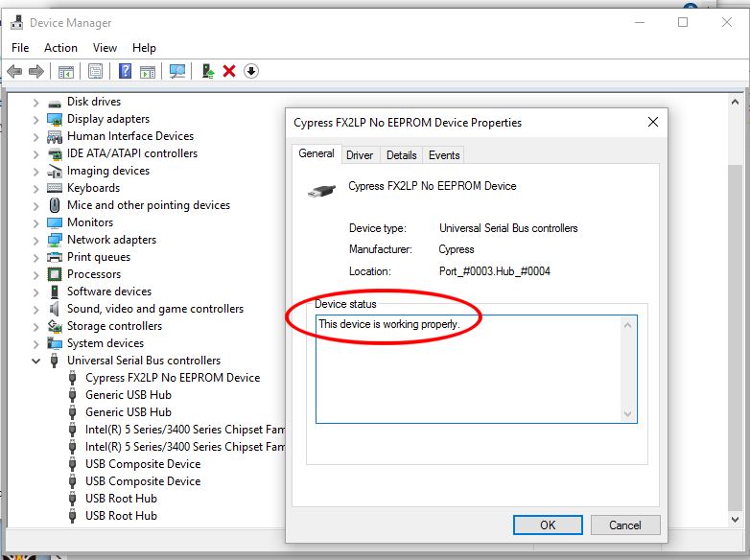Switch to the Events tab
750x560 pixels.
(x=444, y=155)
